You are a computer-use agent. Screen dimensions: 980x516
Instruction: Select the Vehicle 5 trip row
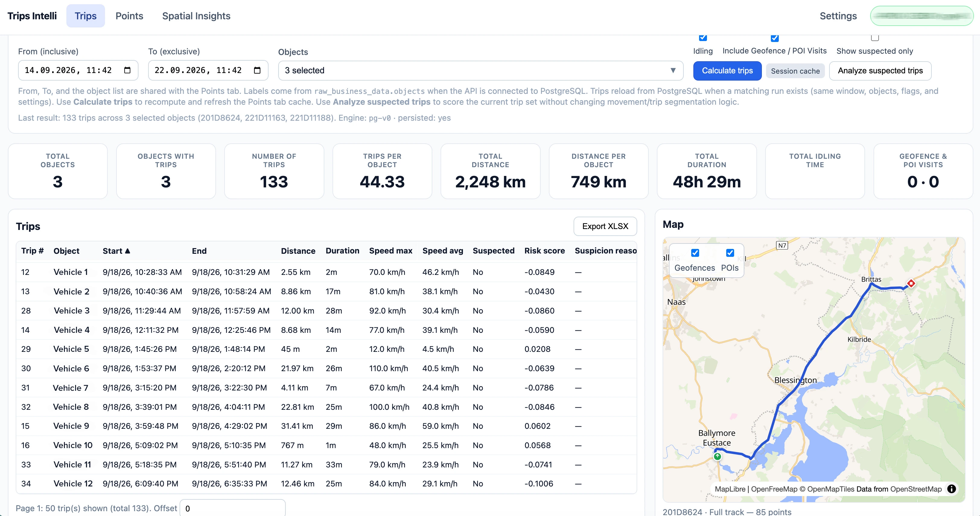tap(326, 349)
